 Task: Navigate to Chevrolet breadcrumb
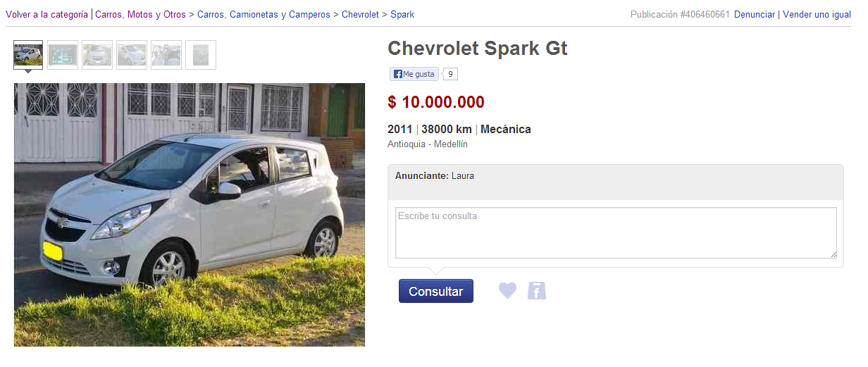tap(360, 14)
